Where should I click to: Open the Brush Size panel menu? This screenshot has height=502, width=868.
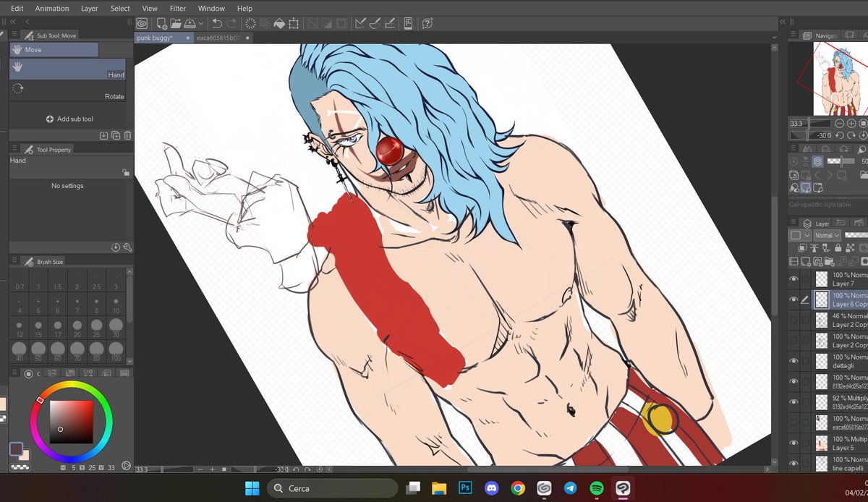[15, 261]
